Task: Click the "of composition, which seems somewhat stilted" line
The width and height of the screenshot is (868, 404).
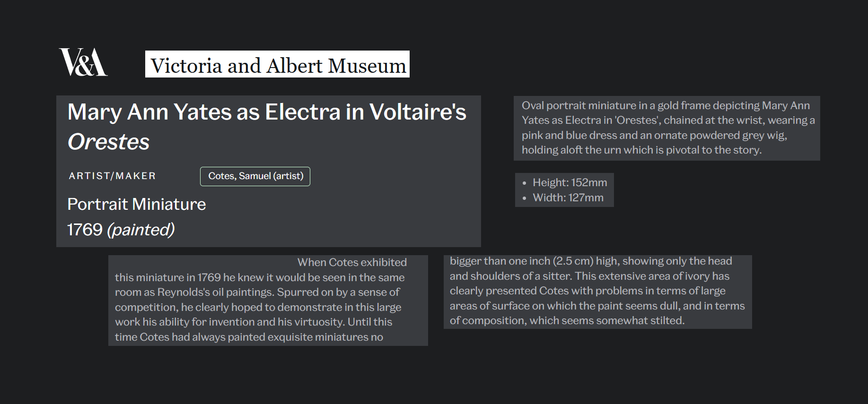Action: pos(567,320)
